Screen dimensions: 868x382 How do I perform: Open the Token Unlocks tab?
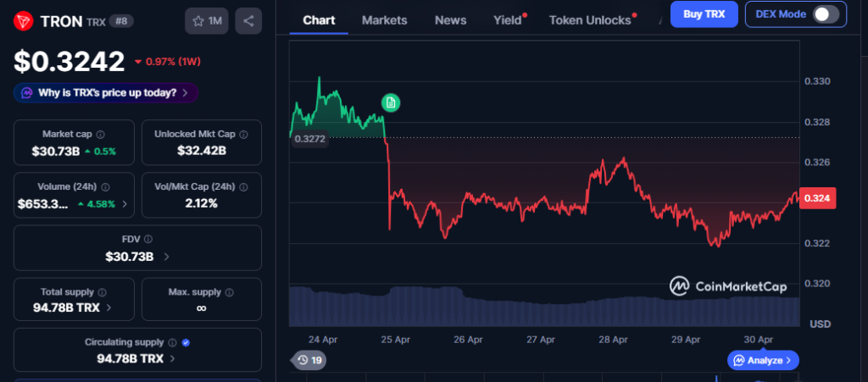[x=590, y=20]
